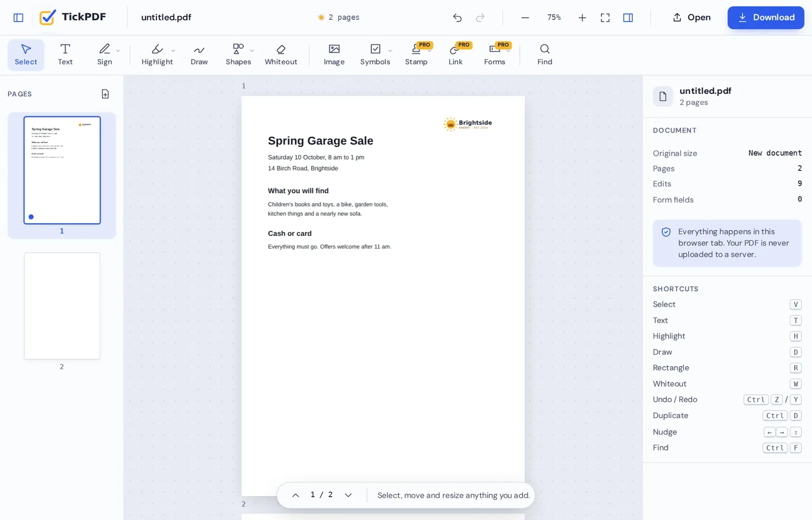Viewport: 812px width, 520px height.
Task: Select the Highlight tool
Action: pos(157,55)
